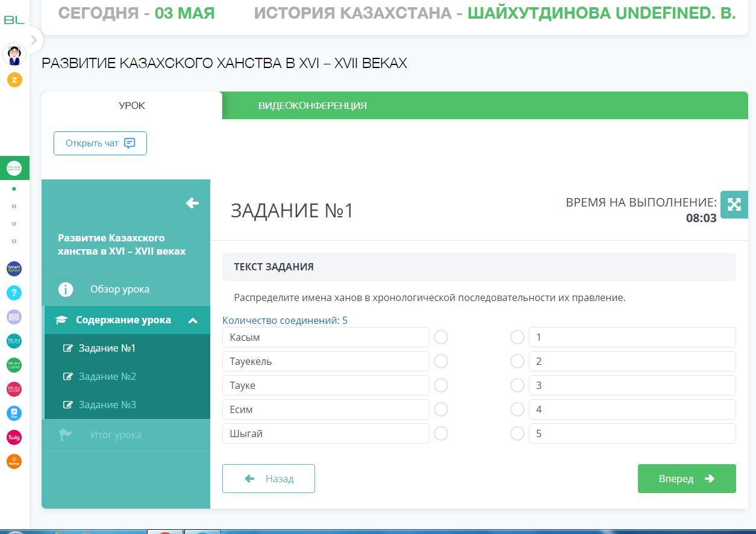This screenshot has width=756, height=534.
Task: Click the Тауке answer box
Action: (326, 385)
